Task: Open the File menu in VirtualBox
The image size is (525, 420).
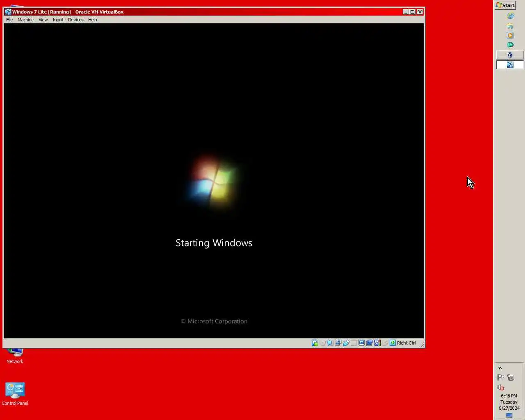Action: (x=9, y=20)
